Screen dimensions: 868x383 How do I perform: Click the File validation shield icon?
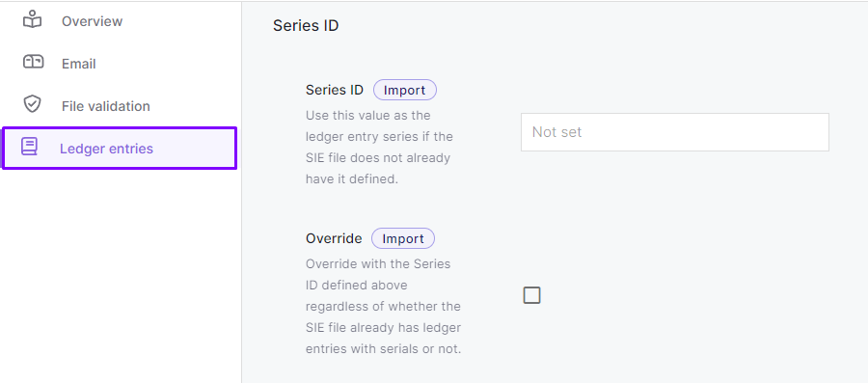pos(32,104)
